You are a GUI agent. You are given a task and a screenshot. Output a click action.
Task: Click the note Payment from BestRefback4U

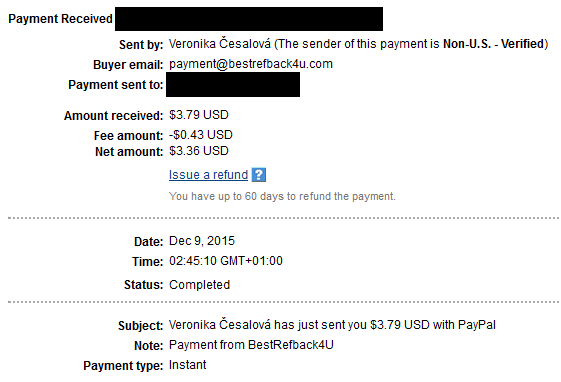[x=251, y=345]
